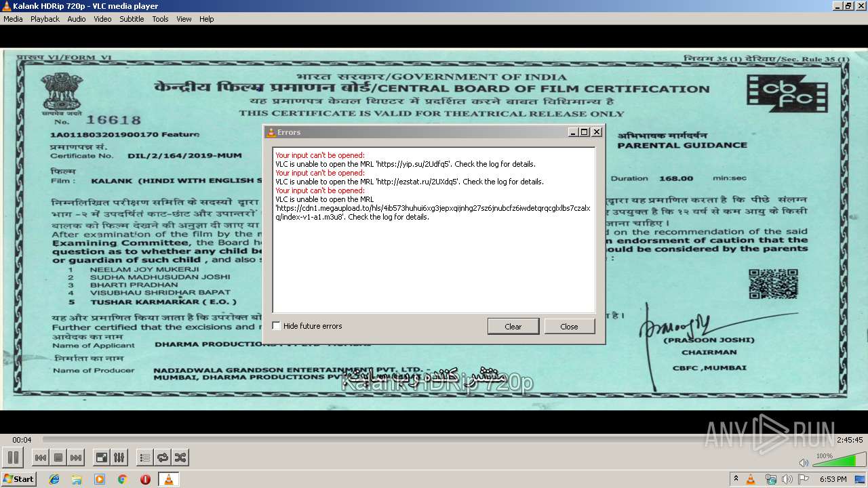Open the Video menu

coord(102,19)
